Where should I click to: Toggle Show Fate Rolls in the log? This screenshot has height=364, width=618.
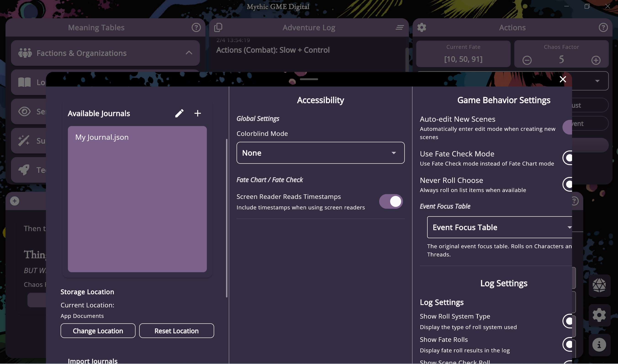click(569, 344)
